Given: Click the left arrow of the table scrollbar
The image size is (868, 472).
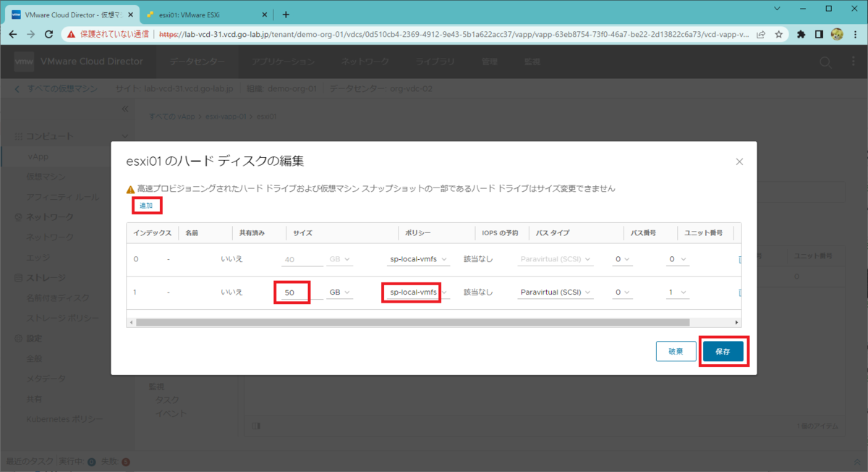Looking at the screenshot, I should point(131,322).
